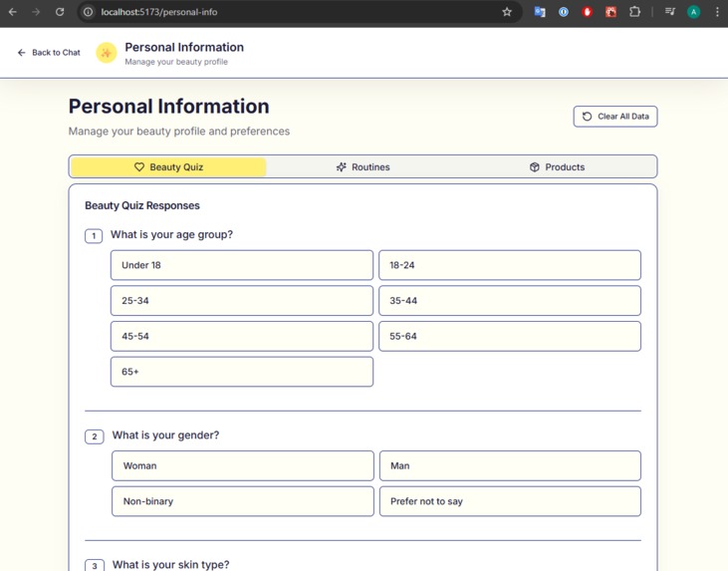Screen dimensions: 728x571
Task: Open the Extensions puzzle icon
Action: coord(634,12)
